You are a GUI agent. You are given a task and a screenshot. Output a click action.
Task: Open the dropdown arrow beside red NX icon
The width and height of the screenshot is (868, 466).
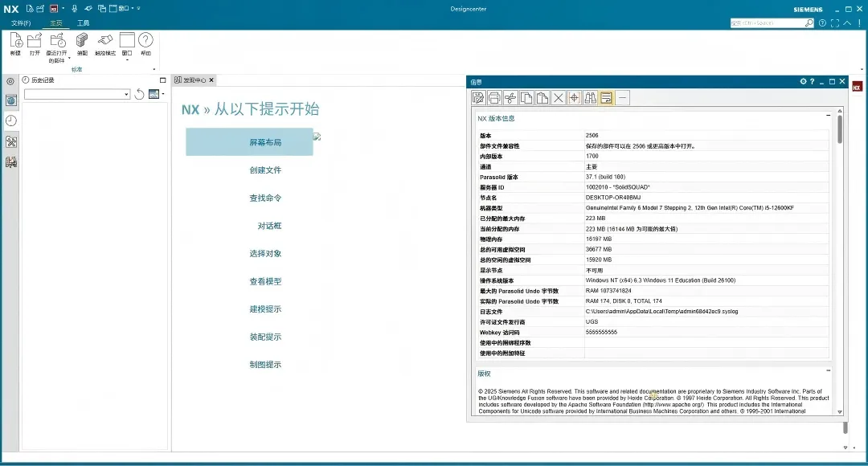[x=63, y=8]
